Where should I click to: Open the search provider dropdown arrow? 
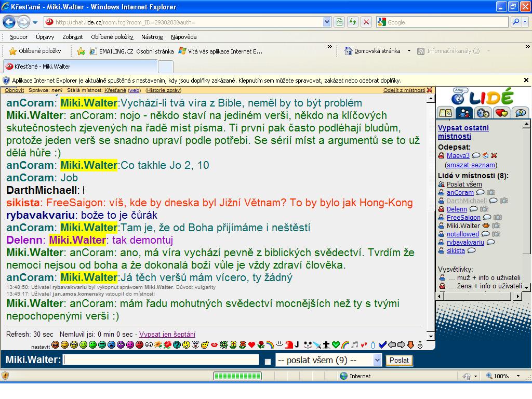coord(525,22)
